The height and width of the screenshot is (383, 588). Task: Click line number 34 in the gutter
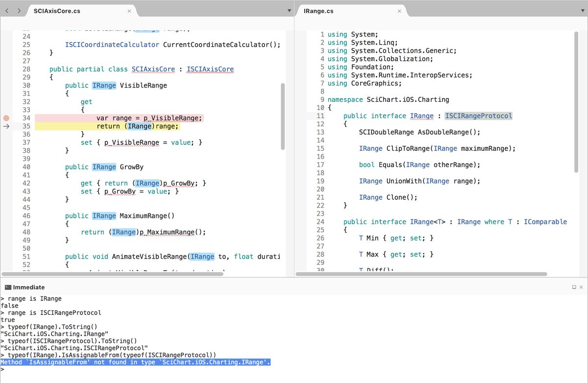26,118
